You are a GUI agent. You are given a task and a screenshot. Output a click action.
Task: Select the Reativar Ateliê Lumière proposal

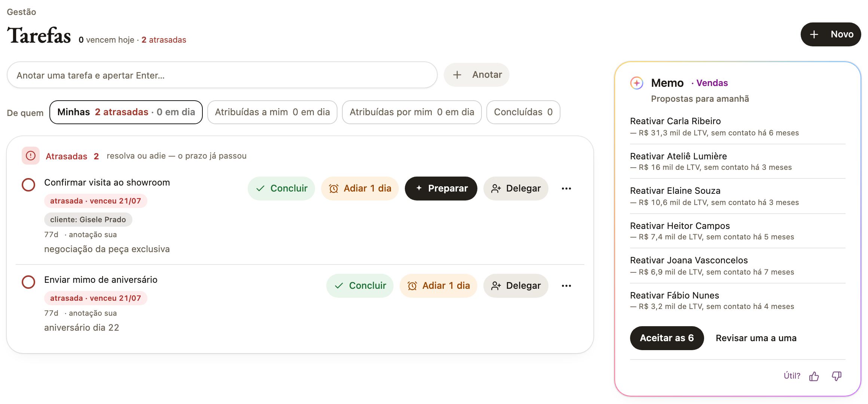[x=737, y=162]
